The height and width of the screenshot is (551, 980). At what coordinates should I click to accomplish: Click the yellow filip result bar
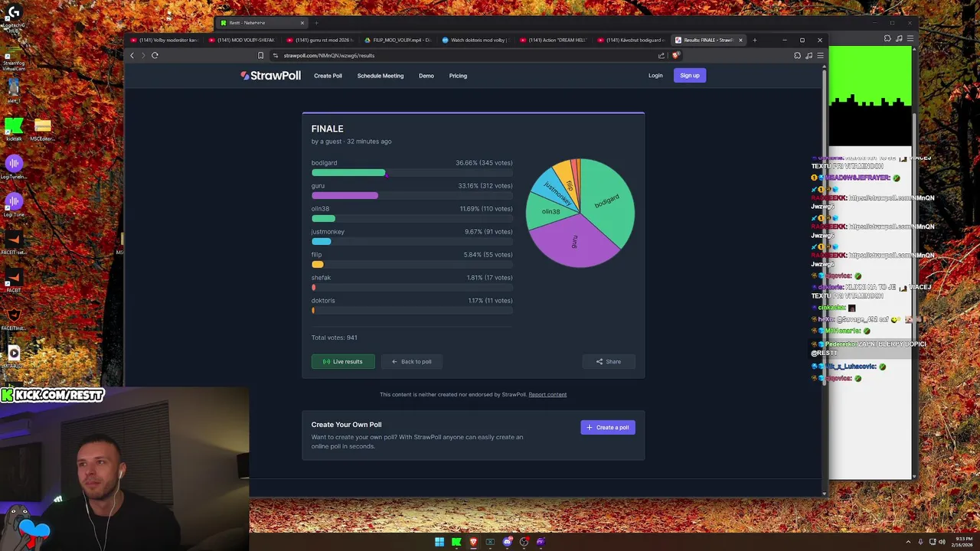coord(318,265)
